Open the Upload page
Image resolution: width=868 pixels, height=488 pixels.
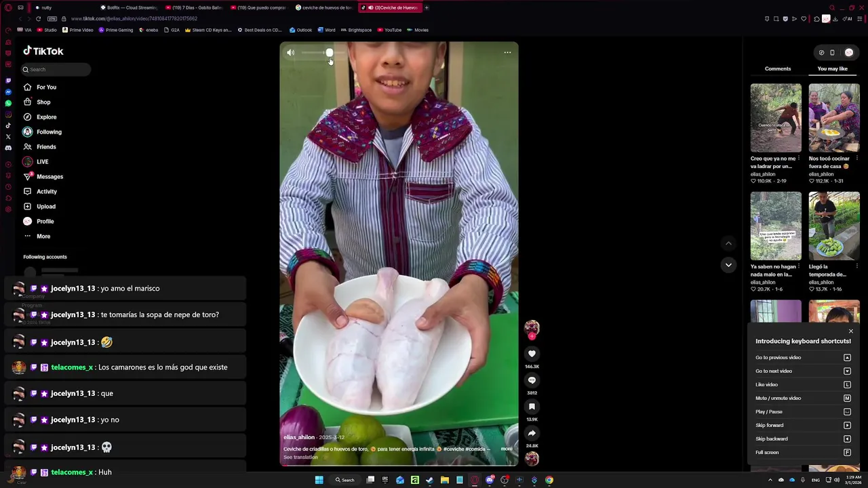(x=39, y=207)
